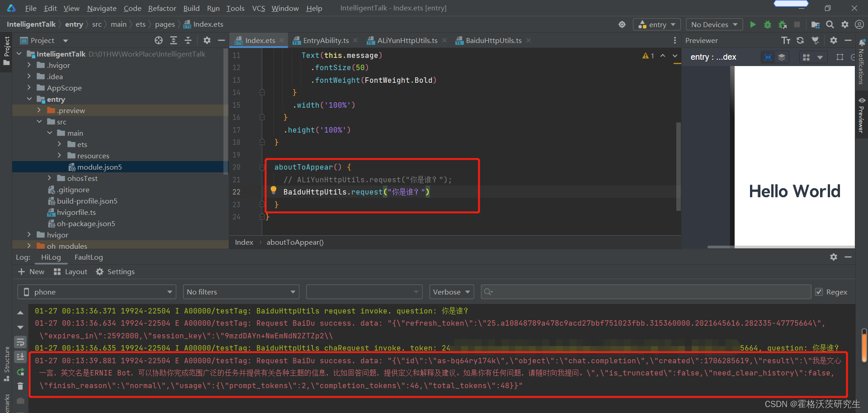The width and height of the screenshot is (868, 413).
Task: Expand the AppScope folder
Action: (29, 88)
